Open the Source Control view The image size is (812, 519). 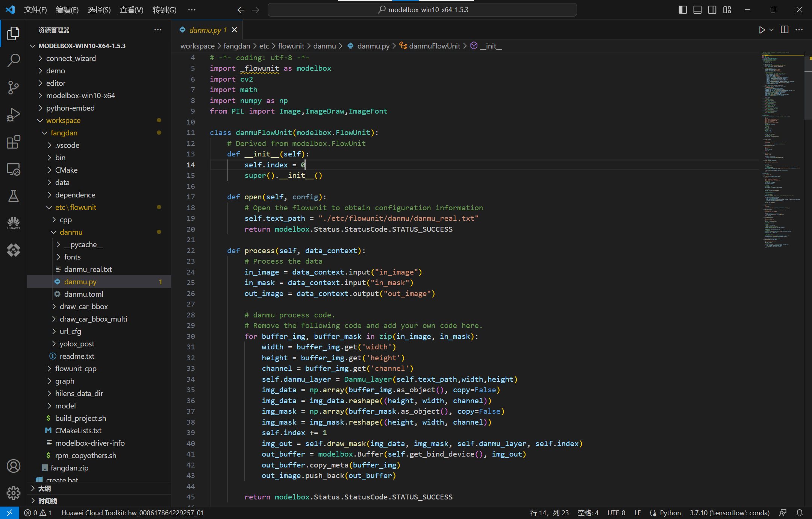point(14,87)
